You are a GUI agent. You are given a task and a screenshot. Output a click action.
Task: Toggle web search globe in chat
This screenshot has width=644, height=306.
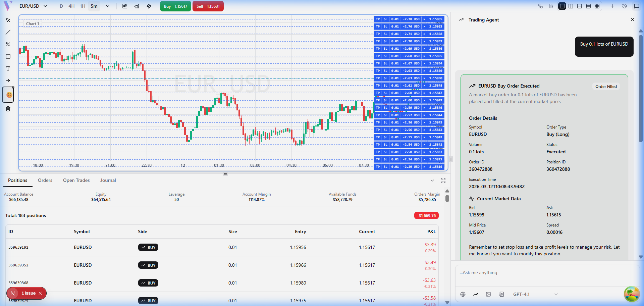click(x=463, y=294)
